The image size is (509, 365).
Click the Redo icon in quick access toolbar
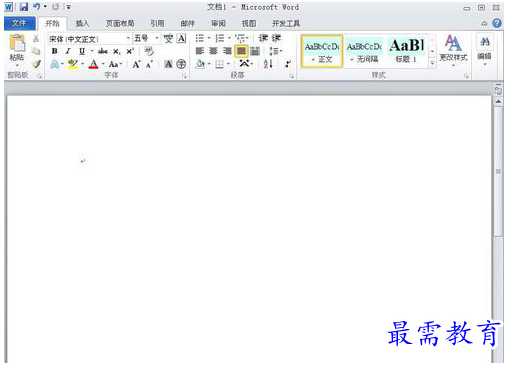tap(55, 7)
